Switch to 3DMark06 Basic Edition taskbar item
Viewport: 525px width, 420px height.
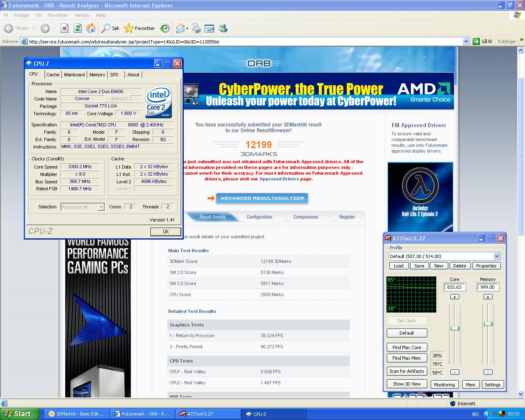click(76, 414)
